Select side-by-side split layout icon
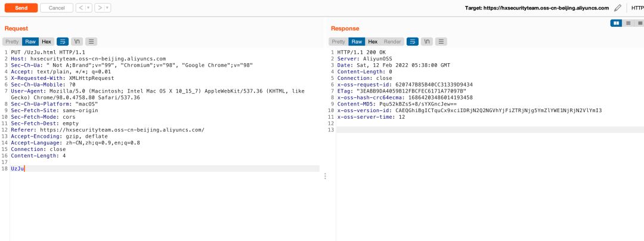 click(616, 23)
